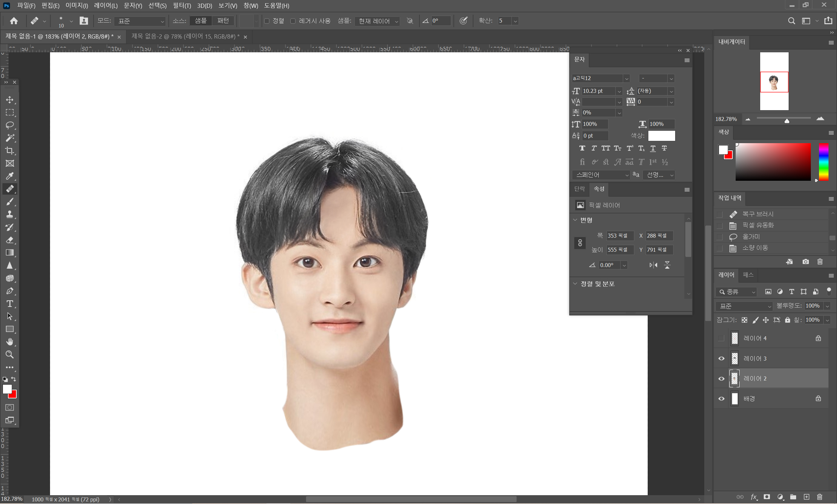Enable the 정렬 checkbox
The width and height of the screenshot is (837, 504).
(x=267, y=21)
